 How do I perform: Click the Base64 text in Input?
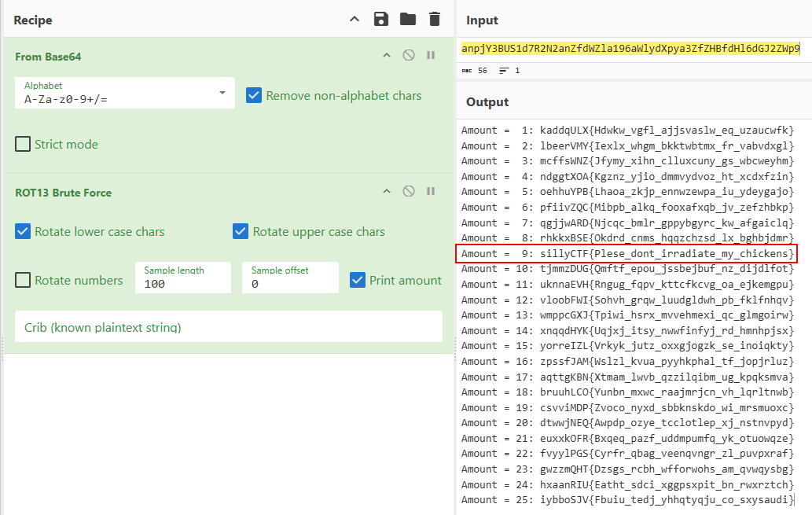tap(630, 49)
